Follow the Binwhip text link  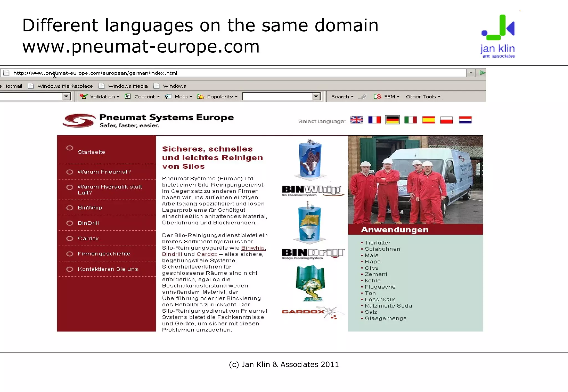tap(253, 248)
